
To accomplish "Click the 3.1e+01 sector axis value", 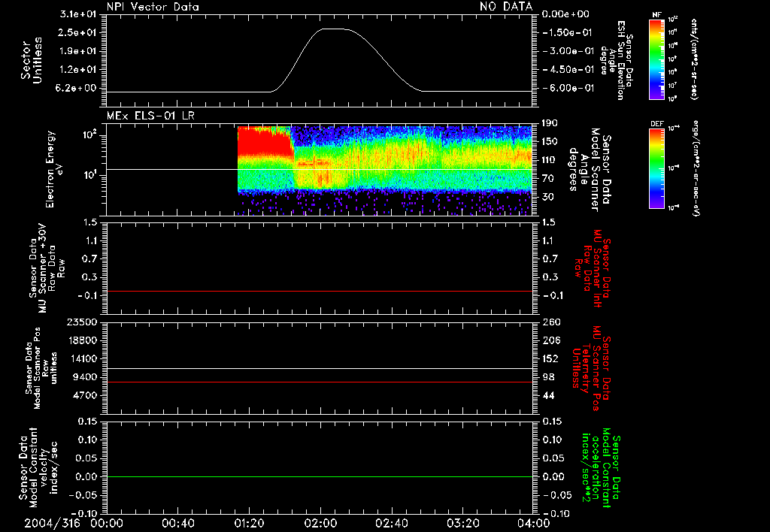I will tap(77, 14).
